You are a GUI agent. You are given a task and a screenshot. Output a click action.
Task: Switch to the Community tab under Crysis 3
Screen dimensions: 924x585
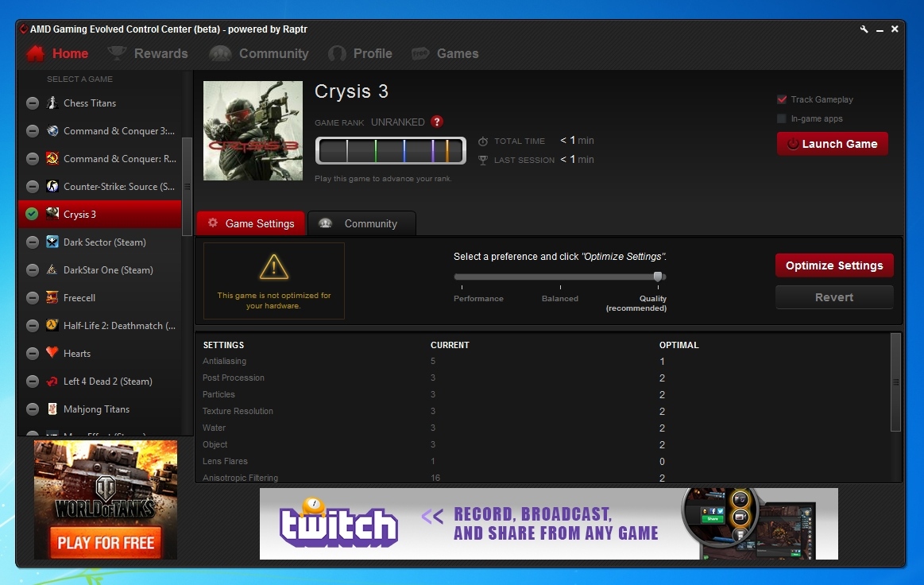click(361, 223)
